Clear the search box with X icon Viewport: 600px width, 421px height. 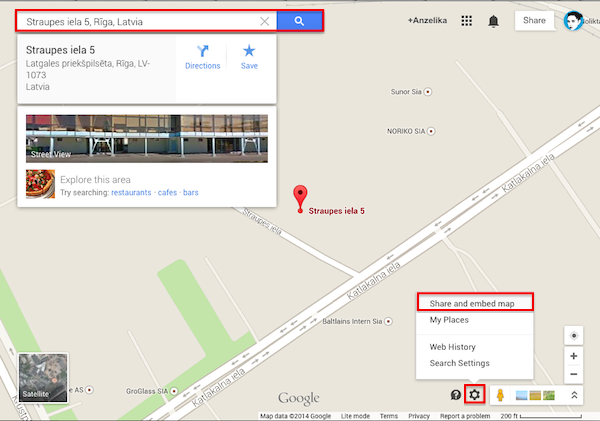coord(264,21)
